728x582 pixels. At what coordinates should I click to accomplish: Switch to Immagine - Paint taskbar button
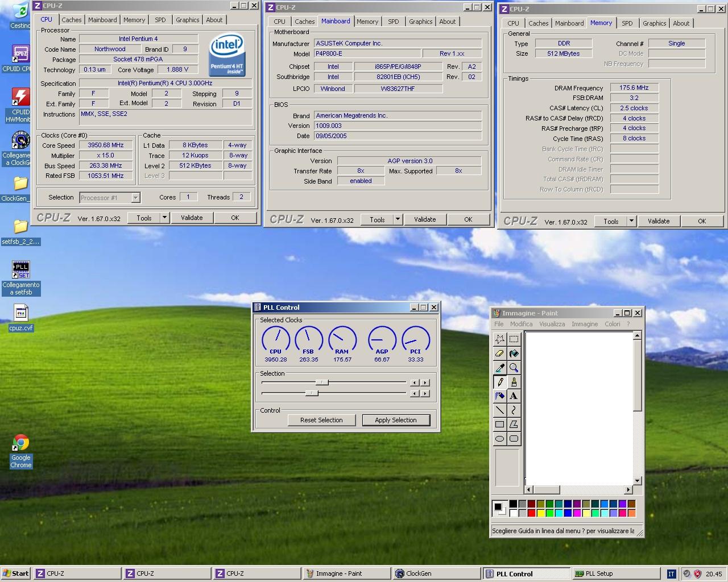[x=346, y=573]
